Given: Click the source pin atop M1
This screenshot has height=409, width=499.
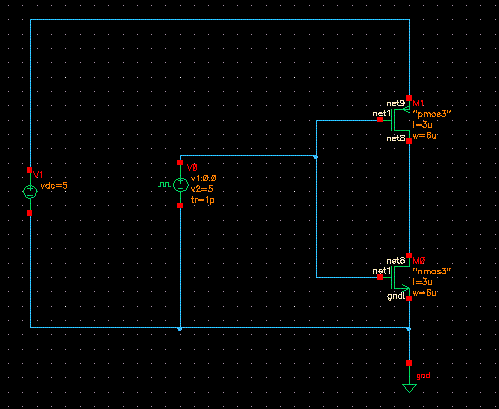Looking at the screenshot, I should pyautogui.click(x=409, y=98).
